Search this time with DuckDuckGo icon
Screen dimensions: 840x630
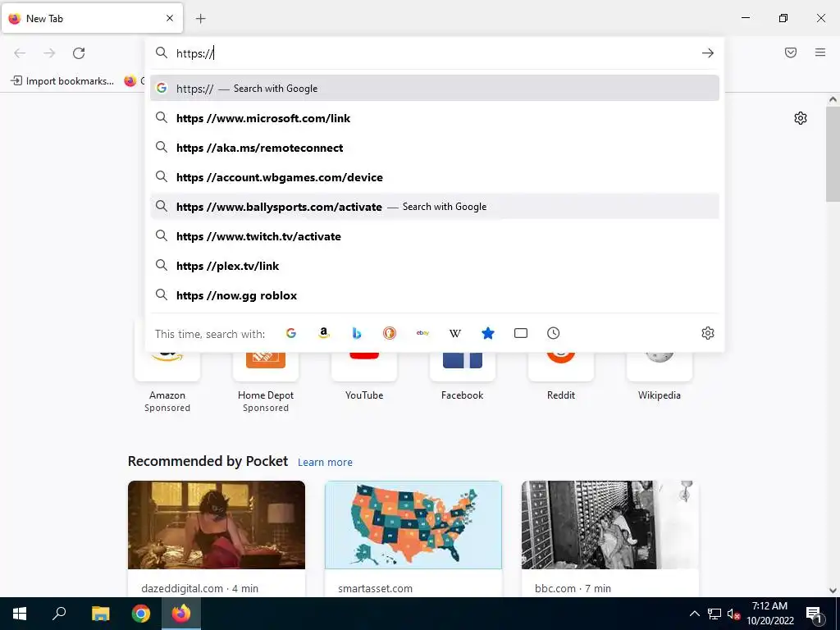(390, 333)
